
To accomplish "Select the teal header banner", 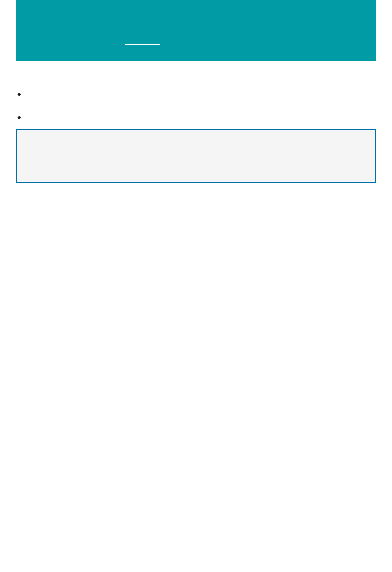I will [x=196, y=30].
